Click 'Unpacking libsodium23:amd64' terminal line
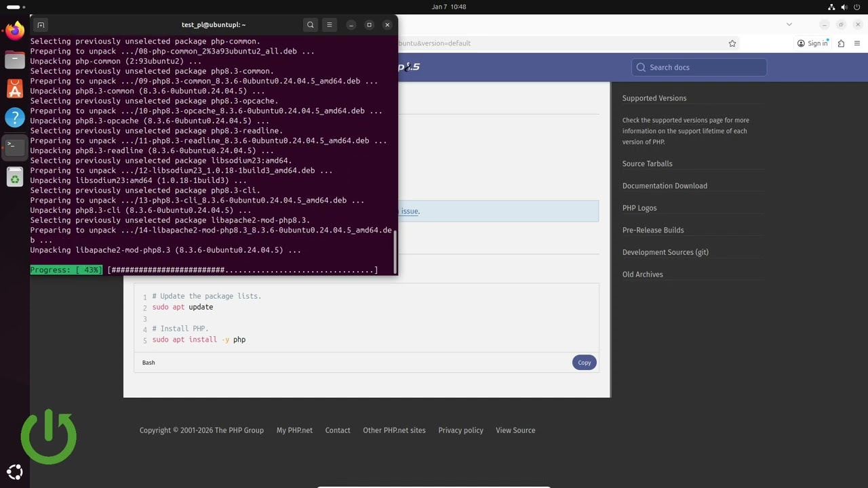Image resolution: width=868 pixels, height=488 pixels. pos(138,181)
